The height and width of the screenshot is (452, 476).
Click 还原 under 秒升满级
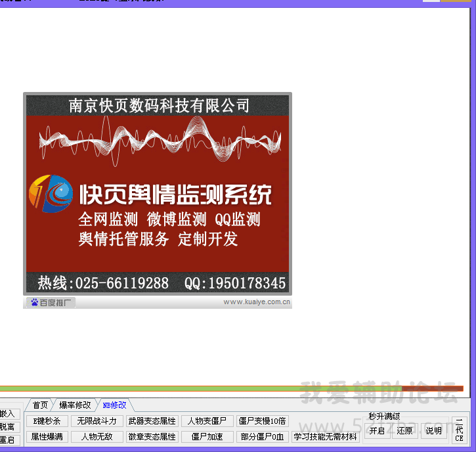(404, 431)
